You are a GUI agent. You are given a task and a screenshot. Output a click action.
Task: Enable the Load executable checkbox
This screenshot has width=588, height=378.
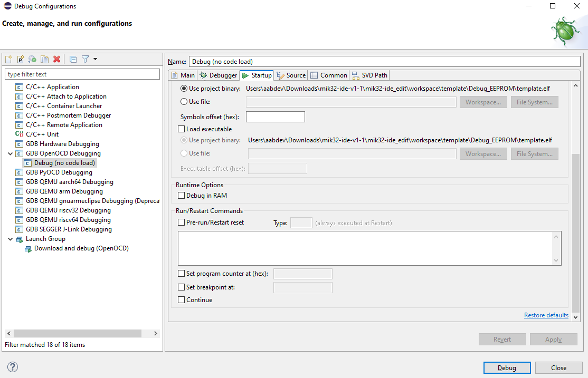(181, 129)
